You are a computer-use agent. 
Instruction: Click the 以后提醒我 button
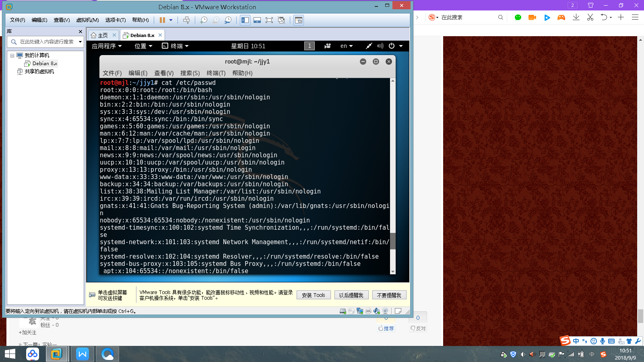click(351, 295)
